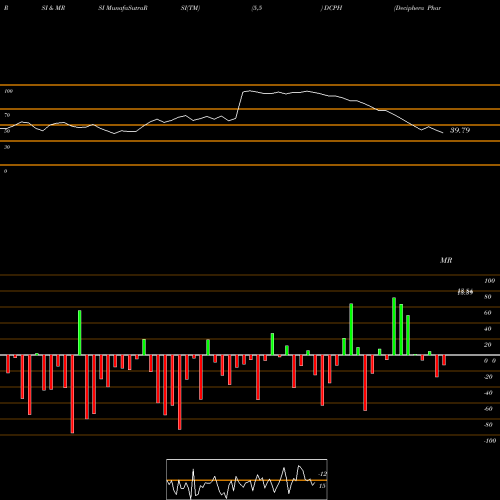
Task: Click the mini chart thumbnail at bottom
Action: pos(247,479)
